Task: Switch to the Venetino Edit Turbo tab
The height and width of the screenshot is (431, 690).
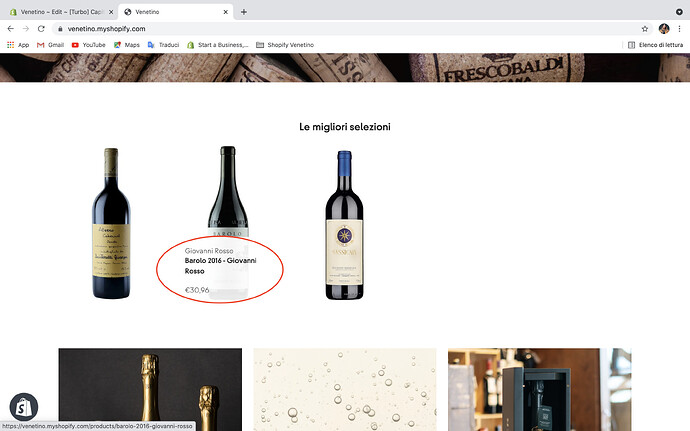Action: 61,12
